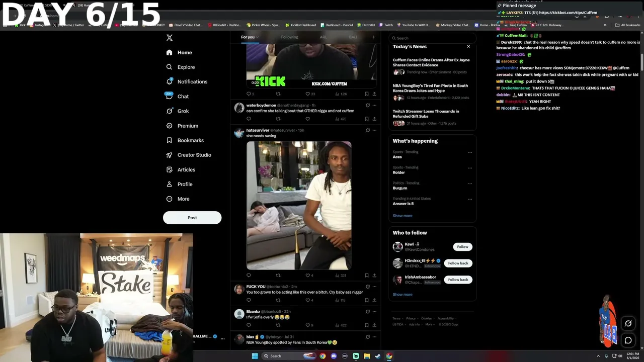Open hatesurviver's post image
Screen dimensions: 644x362
tap(299, 205)
